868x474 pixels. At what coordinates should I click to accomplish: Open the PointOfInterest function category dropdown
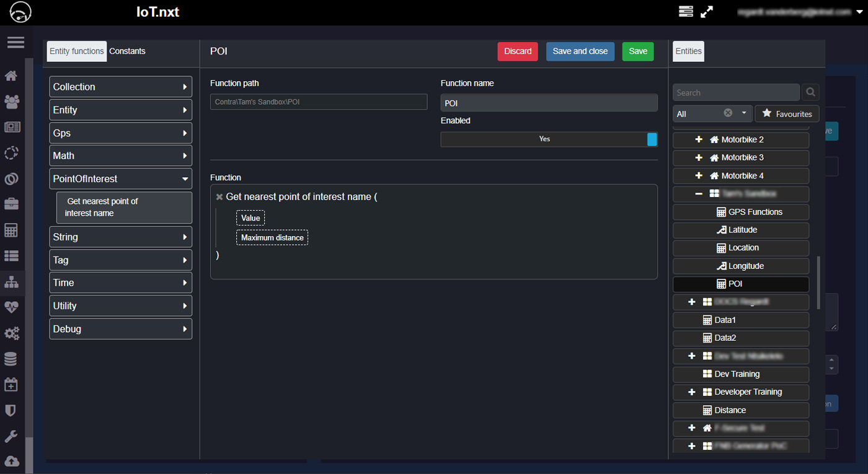click(120, 178)
